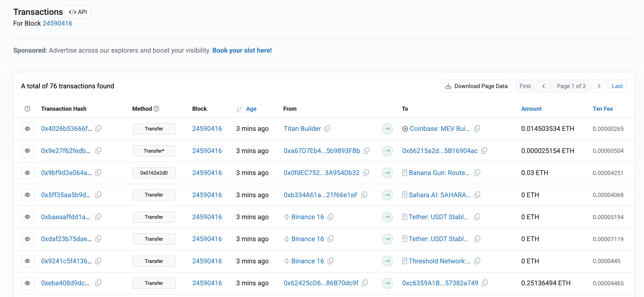Copy Titan Builder address
This screenshot has width=644, height=297.
pyautogui.click(x=327, y=128)
